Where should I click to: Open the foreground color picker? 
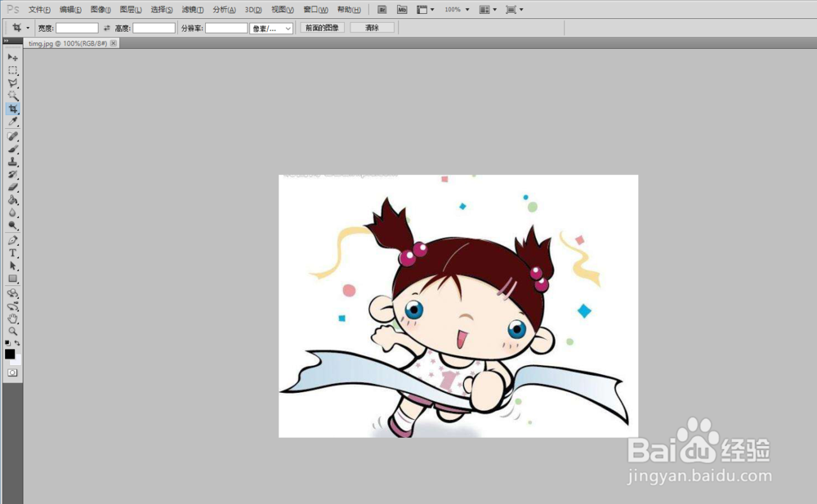click(x=9, y=354)
